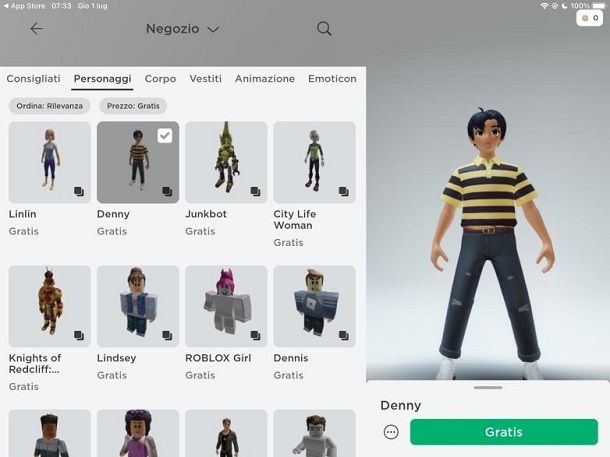
Task: Tap bundle icon on City Life Woman card
Action: click(344, 191)
